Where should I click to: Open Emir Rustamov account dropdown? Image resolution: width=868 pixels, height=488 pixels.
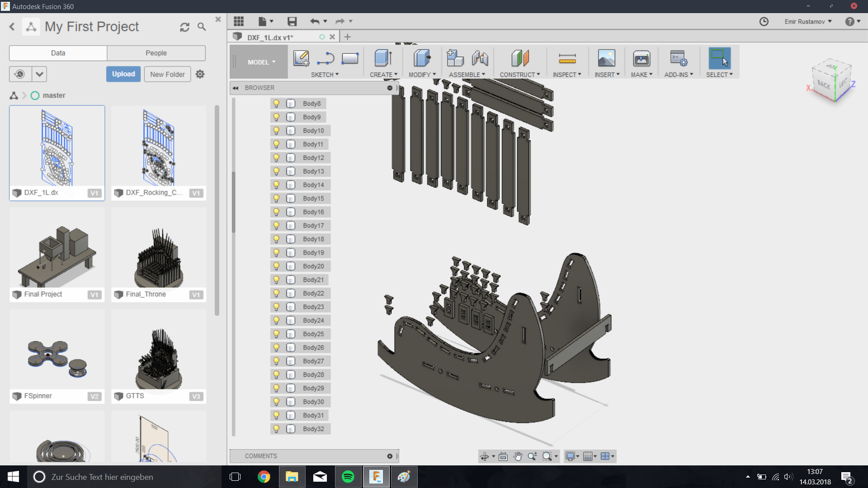click(808, 22)
